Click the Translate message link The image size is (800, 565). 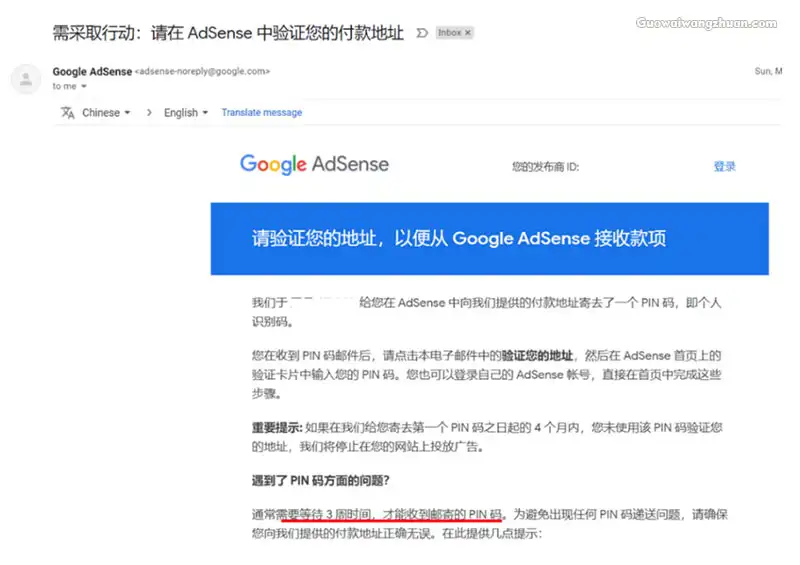[262, 112]
